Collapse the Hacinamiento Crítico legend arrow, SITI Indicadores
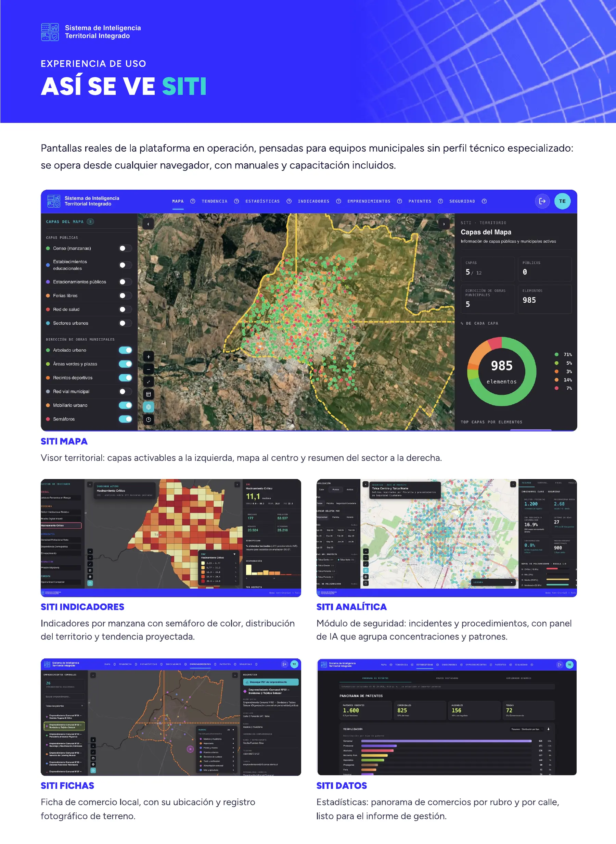Image resolution: width=616 pixels, height=844 pixels. pyautogui.click(x=234, y=554)
